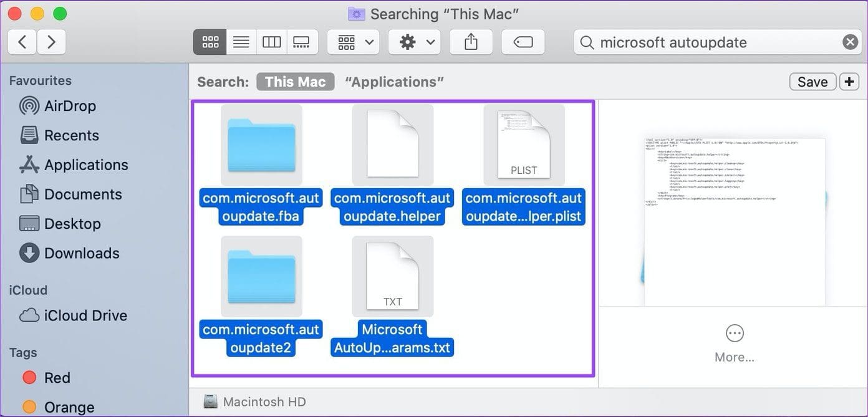Open AirDrop in the sidebar
This screenshot has width=868, height=417.
click(x=58, y=106)
